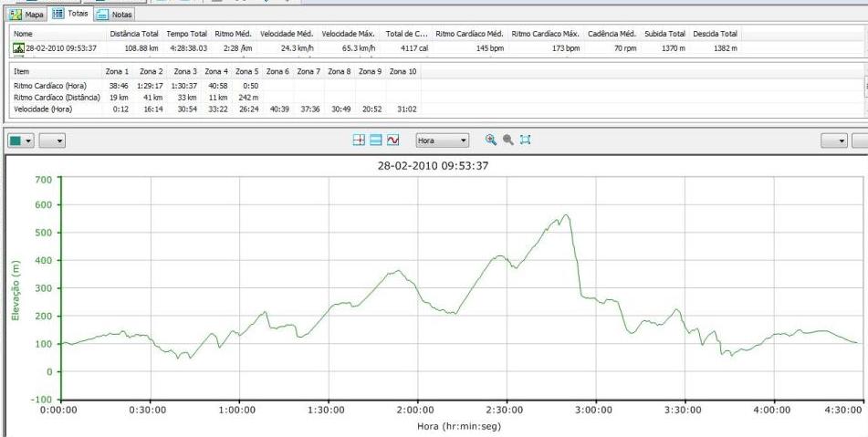
Task: Click the activity icon beside 28-02-2010 row
Action: 18,48
